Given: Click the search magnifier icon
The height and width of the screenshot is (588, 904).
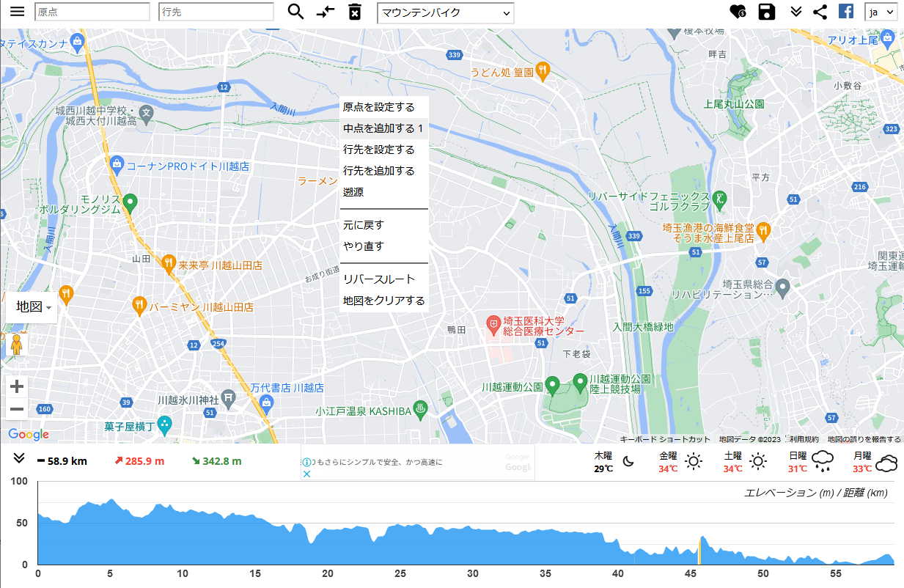Looking at the screenshot, I should [x=295, y=12].
